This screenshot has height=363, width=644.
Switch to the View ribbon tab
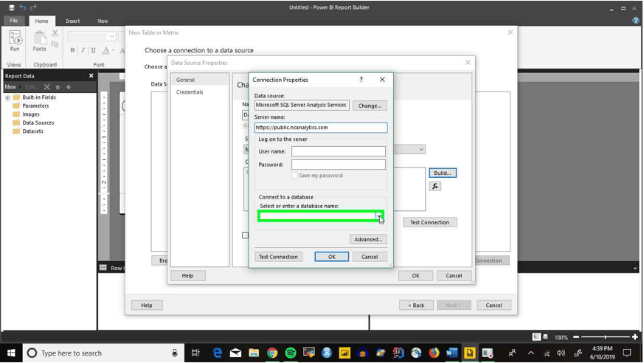[x=103, y=21]
